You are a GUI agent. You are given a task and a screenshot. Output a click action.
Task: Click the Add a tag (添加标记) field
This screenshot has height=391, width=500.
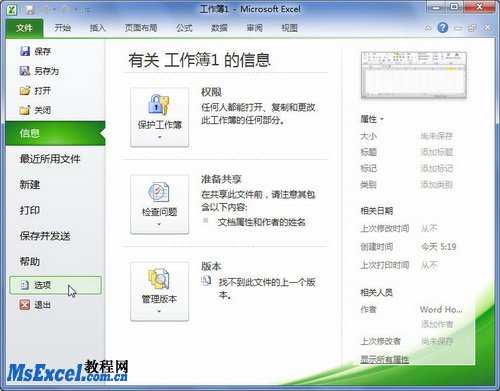(437, 168)
